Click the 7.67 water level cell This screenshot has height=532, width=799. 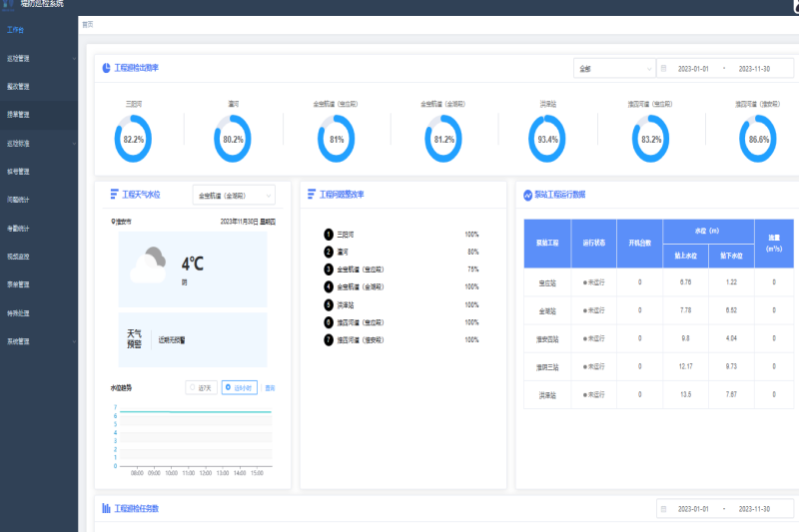(731, 394)
